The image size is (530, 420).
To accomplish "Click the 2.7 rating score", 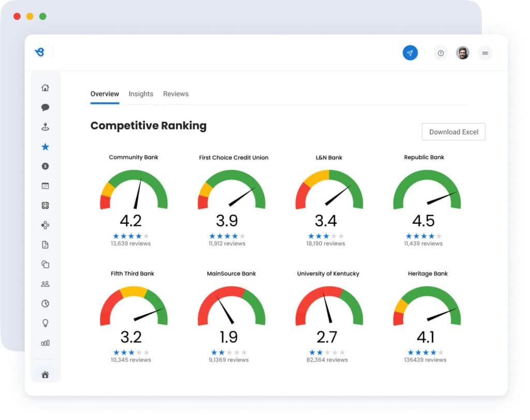I will click(x=327, y=337).
